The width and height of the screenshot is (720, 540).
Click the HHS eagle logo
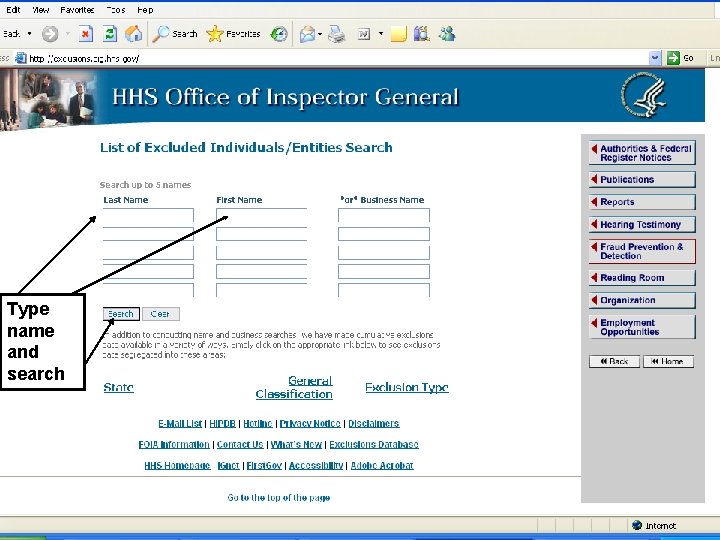644,96
